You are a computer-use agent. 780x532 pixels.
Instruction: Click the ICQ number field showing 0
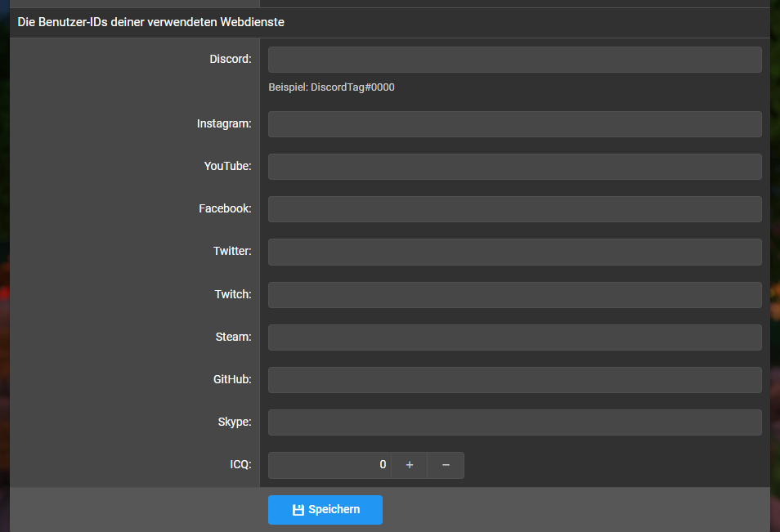pos(329,465)
